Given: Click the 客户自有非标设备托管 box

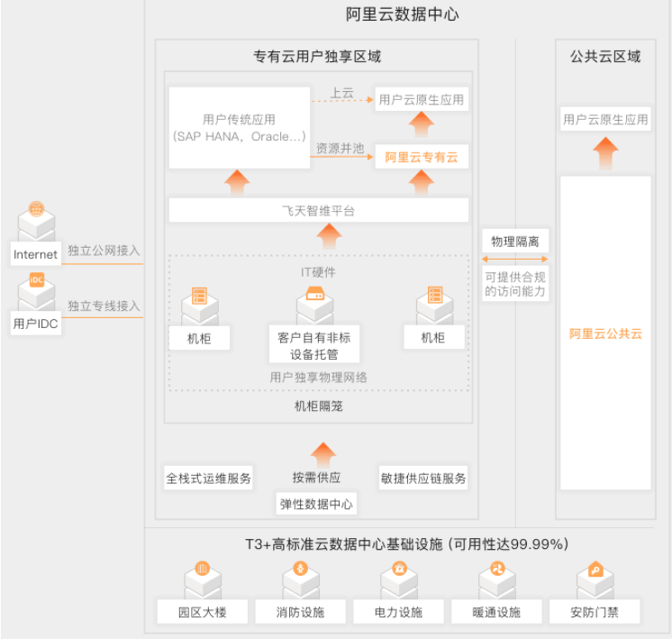Looking at the screenshot, I should coord(314,345).
